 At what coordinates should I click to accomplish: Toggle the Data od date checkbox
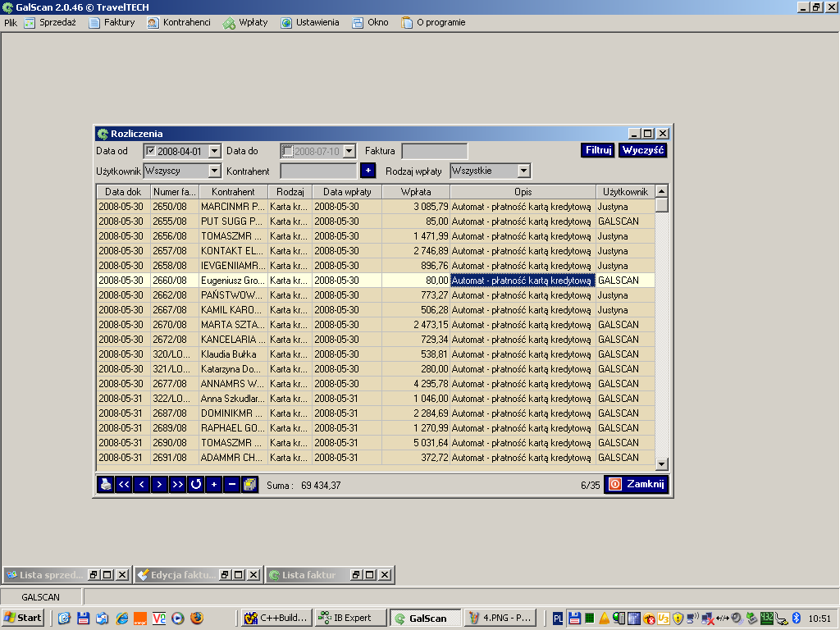click(151, 151)
